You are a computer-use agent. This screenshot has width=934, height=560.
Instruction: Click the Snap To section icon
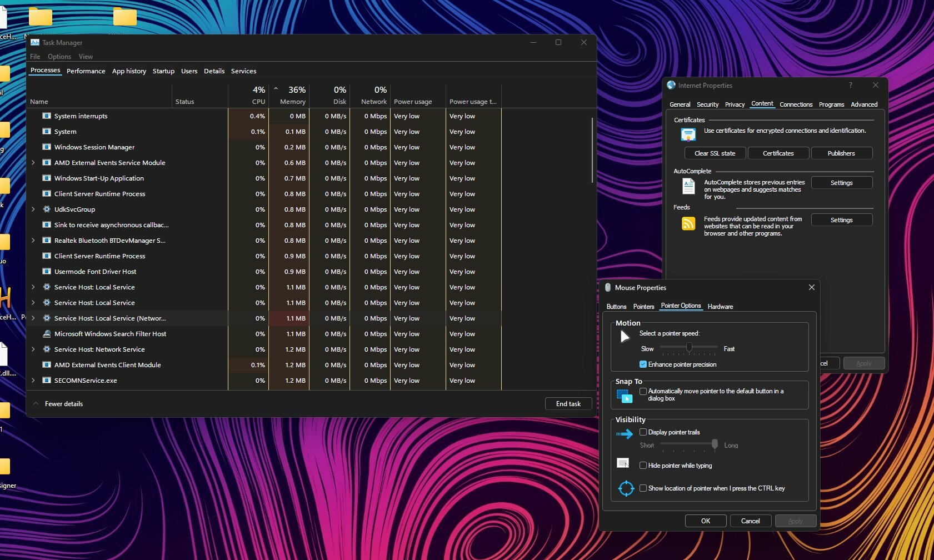point(625,396)
